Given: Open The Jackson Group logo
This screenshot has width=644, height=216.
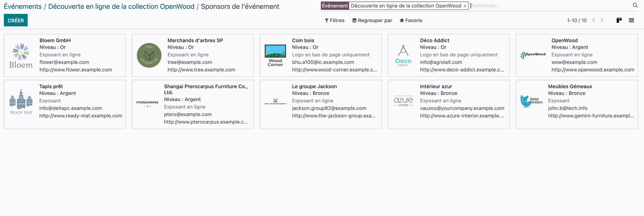Looking at the screenshot, I should 275,101.
